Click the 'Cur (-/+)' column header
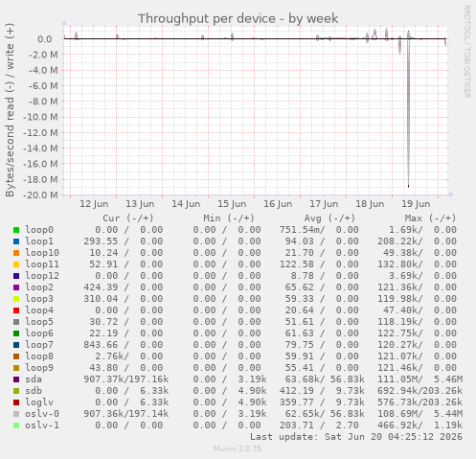The height and width of the screenshot is (459, 476). (128, 218)
